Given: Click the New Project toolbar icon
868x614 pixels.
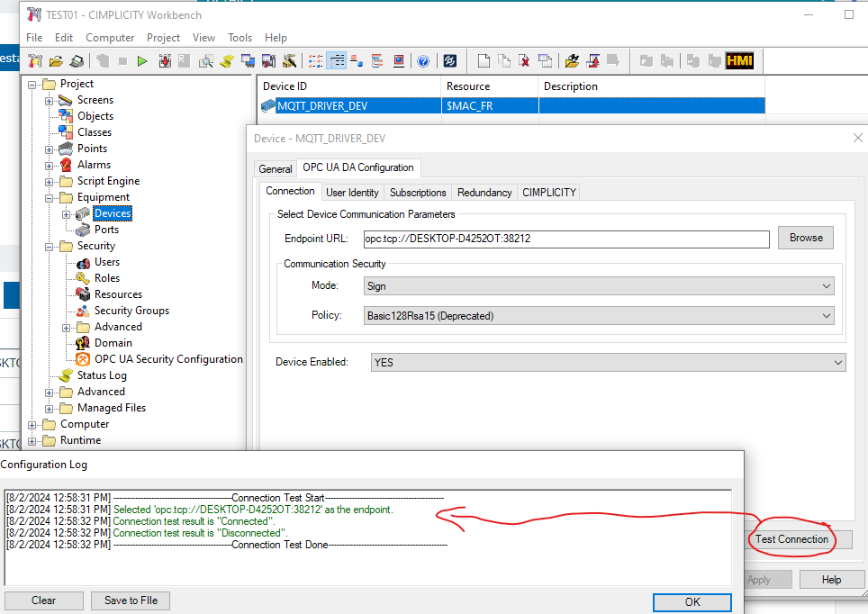Looking at the screenshot, I should (35, 61).
